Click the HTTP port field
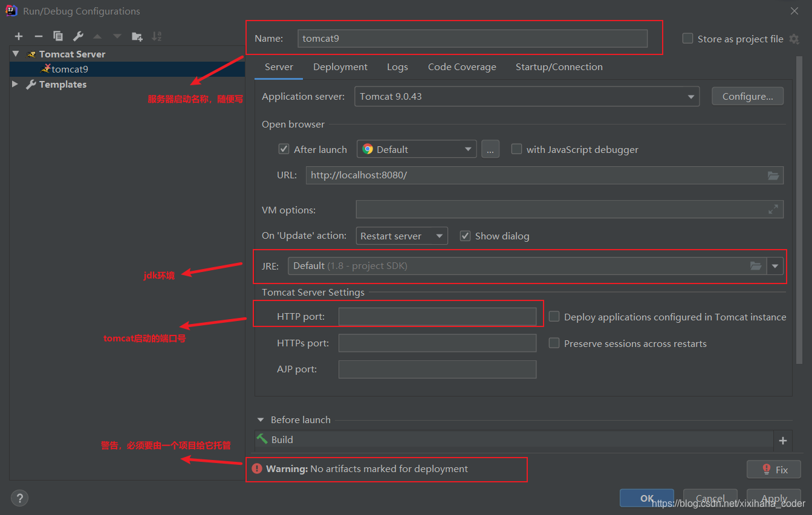812x515 pixels. 437,317
